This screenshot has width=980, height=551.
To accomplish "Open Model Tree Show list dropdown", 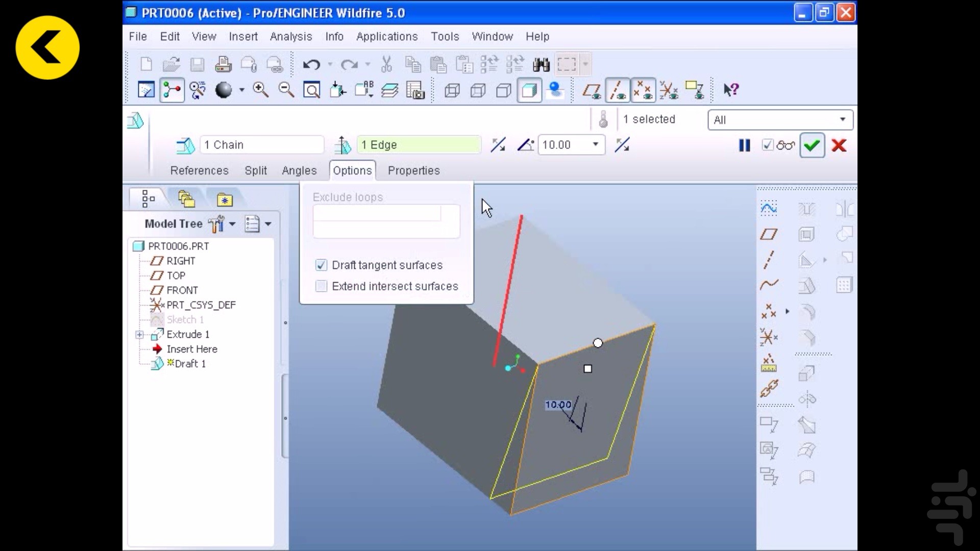I will click(258, 224).
